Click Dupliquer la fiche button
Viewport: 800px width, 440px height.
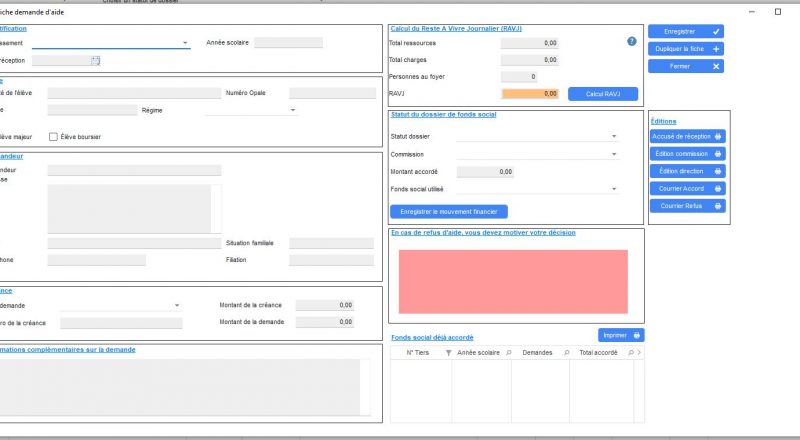(x=685, y=49)
